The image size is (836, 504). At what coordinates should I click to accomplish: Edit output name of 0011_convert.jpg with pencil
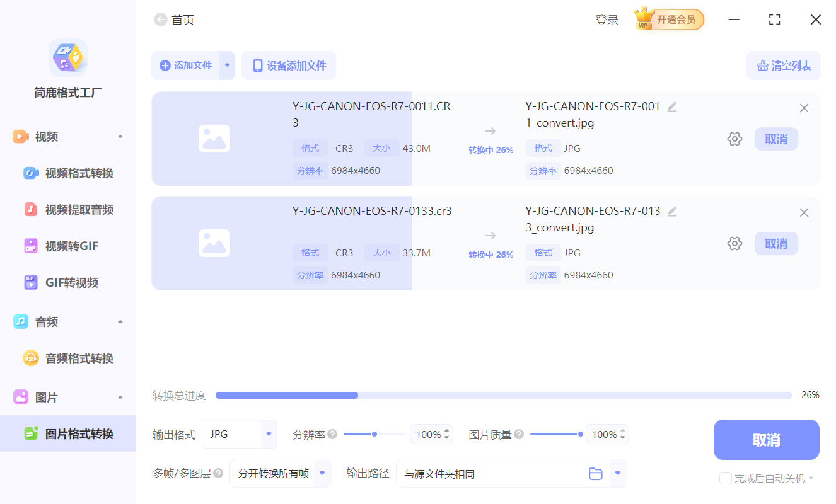pyautogui.click(x=672, y=107)
